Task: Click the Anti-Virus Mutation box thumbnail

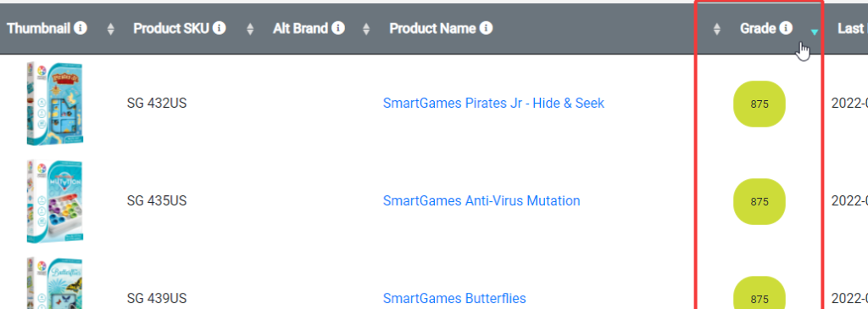Action: (54, 201)
